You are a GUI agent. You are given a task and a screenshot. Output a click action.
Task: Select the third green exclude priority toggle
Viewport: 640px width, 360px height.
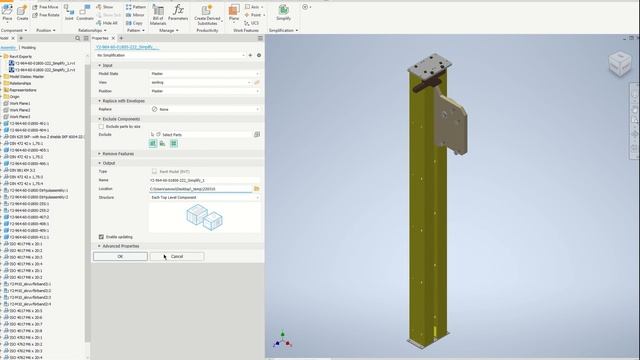(173, 143)
